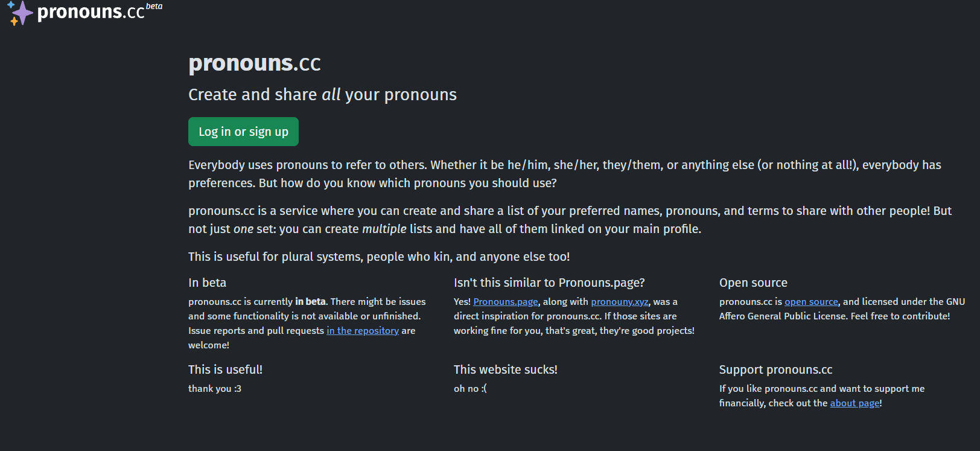The image size is (980, 451).
Task: Click the 'oh no :(' text
Action: pyautogui.click(x=470, y=389)
